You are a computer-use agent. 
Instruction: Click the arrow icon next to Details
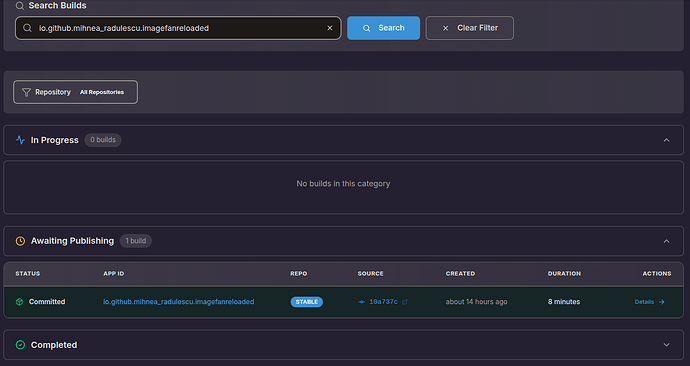pos(661,302)
